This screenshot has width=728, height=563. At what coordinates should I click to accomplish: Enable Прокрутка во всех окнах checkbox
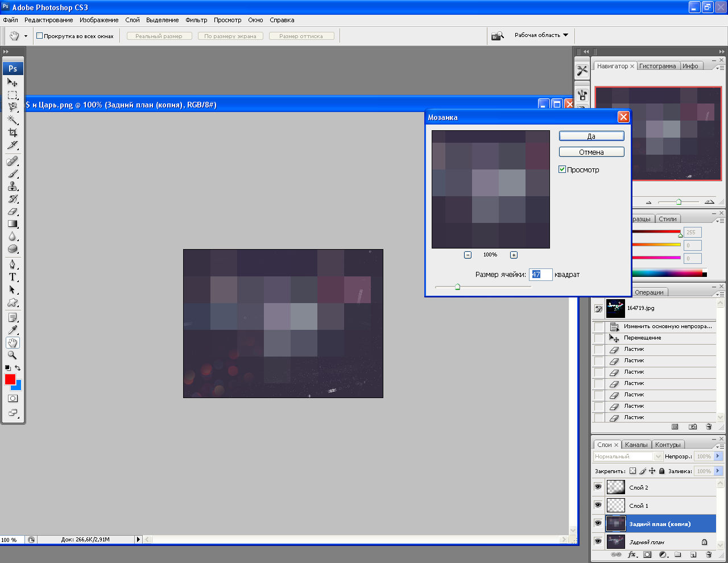(40, 36)
